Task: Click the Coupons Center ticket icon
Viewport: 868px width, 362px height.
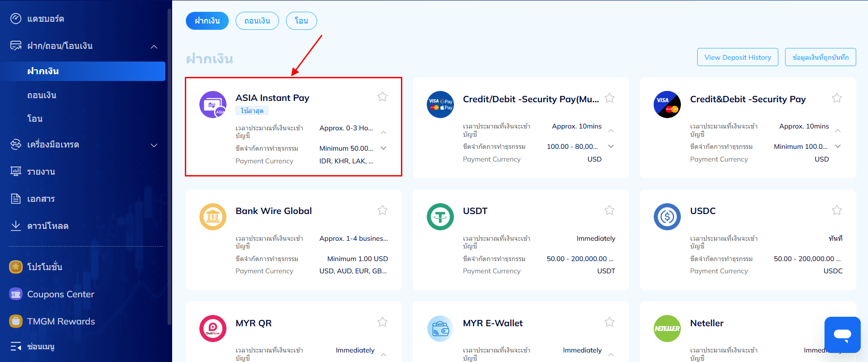Action: 16,294
